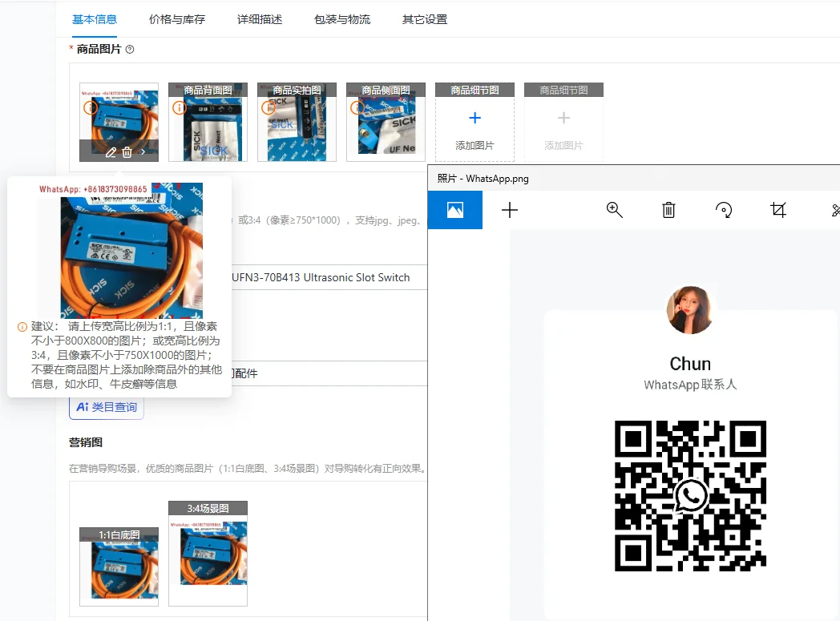
Task: Go to the 详细描述 tab
Action: 259,20
